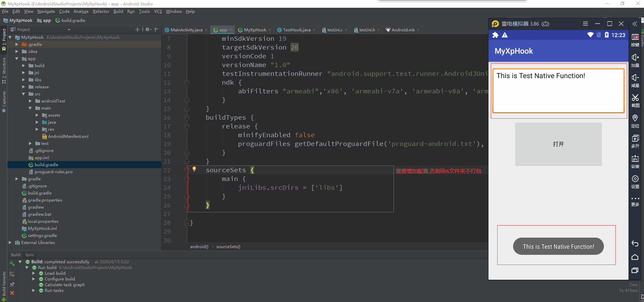Click the warning triangle in Android status bar
Viewport: 644px width, 302px height.
tap(505, 35)
